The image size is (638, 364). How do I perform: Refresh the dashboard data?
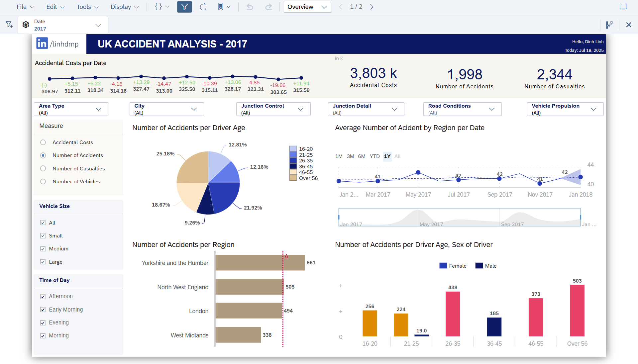(203, 7)
